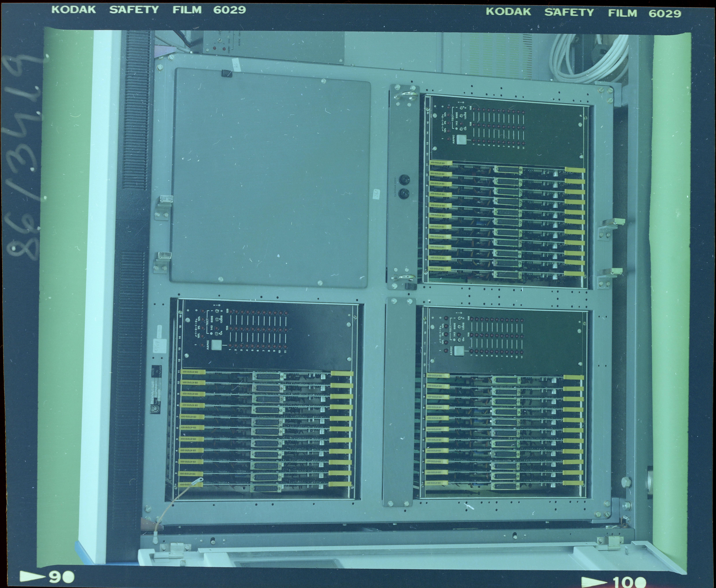Image resolution: width=716 pixels, height=588 pixels.
Task: Tap the handwritten 76 sticker above the cover plate
Action: click(x=237, y=65)
